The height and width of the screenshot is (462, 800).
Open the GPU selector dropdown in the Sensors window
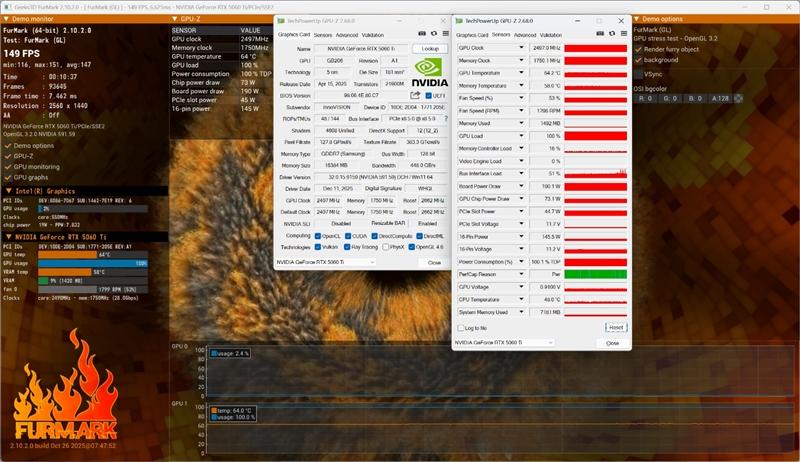click(x=504, y=343)
